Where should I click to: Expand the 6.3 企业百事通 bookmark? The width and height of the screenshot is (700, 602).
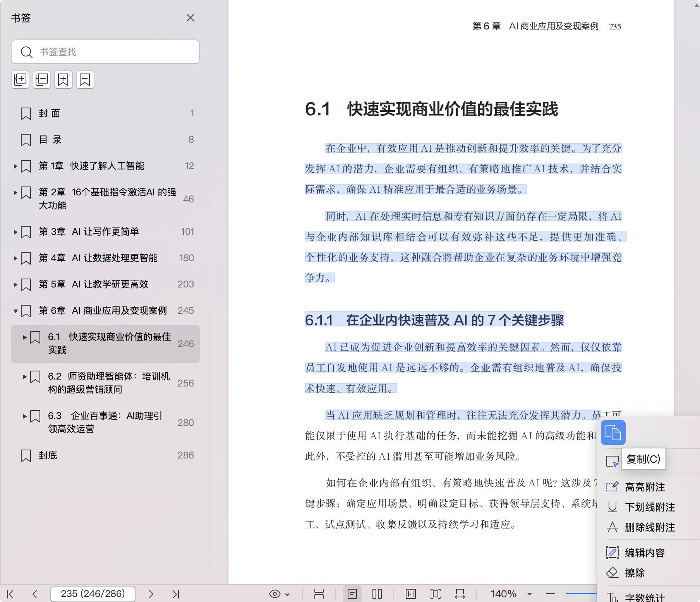pos(25,416)
